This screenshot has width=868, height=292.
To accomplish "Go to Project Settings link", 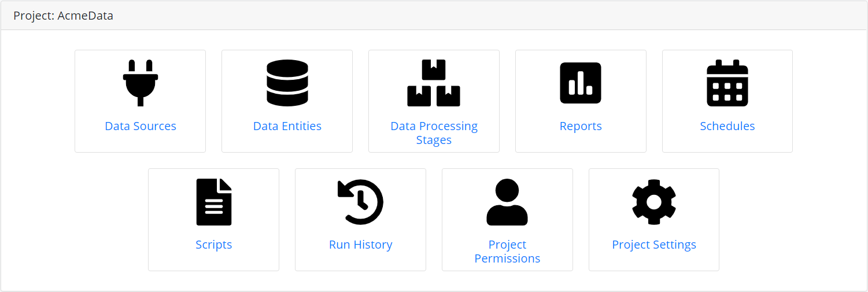I will (654, 245).
